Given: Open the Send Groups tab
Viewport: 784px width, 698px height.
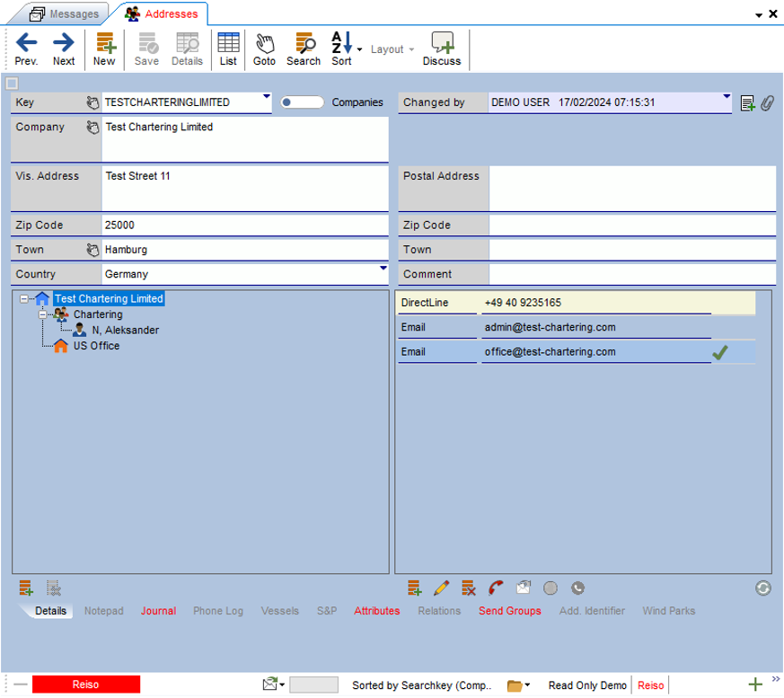Looking at the screenshot, I should pos(509,611).
